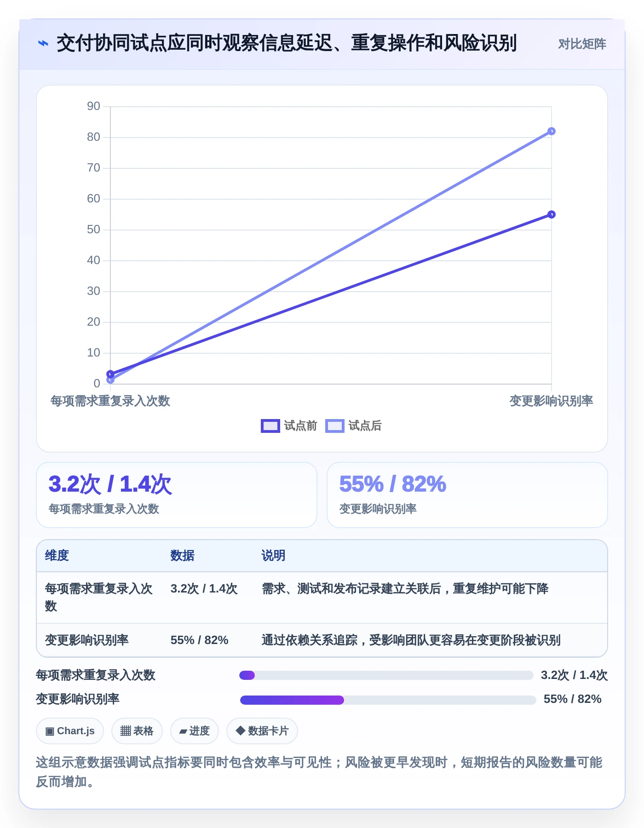The width and height of the screenshot is (644, 828).
Task: Click the 试点前 legend label
Action: click(300, 426)
